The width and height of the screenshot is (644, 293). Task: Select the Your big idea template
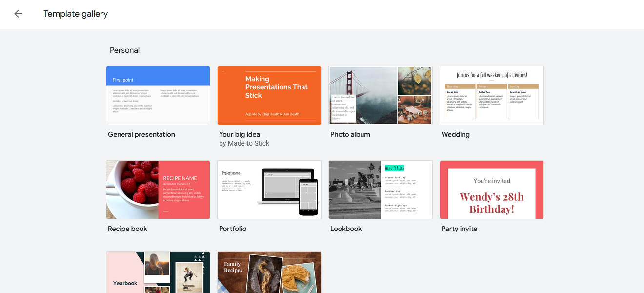pos(269,95)
